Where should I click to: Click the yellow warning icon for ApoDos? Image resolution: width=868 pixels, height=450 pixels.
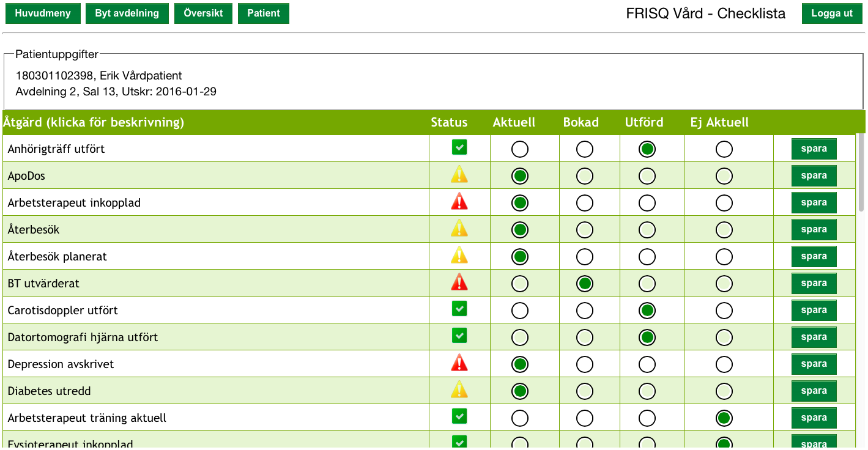[x=459, y=174]
